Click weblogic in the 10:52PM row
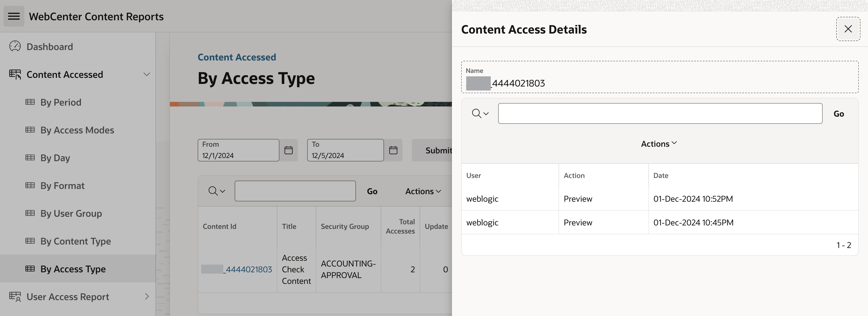This screenshot has width=868, height=316. pos(482,199)
